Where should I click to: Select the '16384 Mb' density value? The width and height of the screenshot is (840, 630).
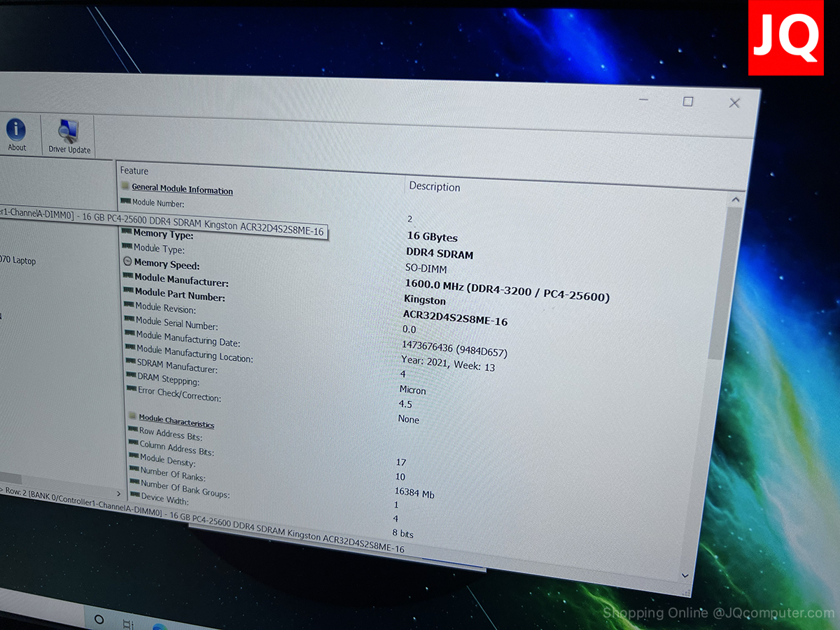click(414, 493)
